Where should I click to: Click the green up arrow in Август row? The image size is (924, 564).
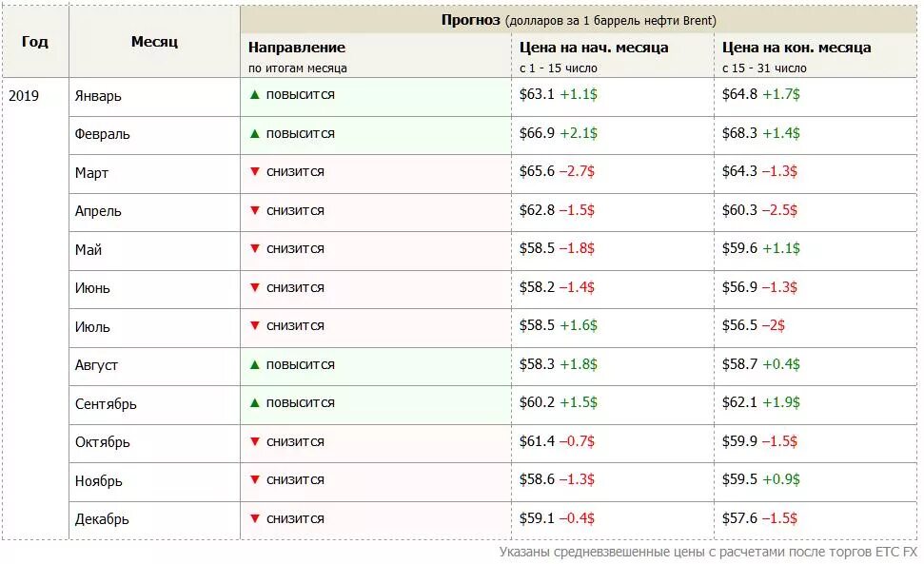point(254,365)
